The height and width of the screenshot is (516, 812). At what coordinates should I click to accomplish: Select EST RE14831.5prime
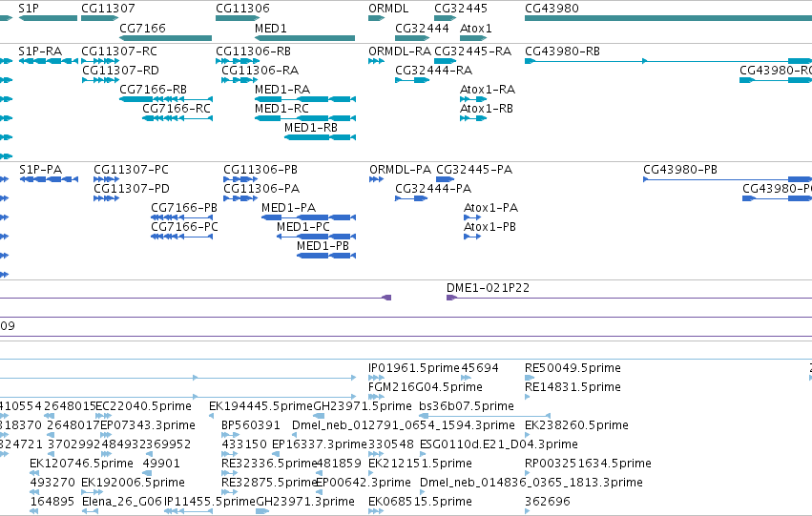tap(527, 398)
